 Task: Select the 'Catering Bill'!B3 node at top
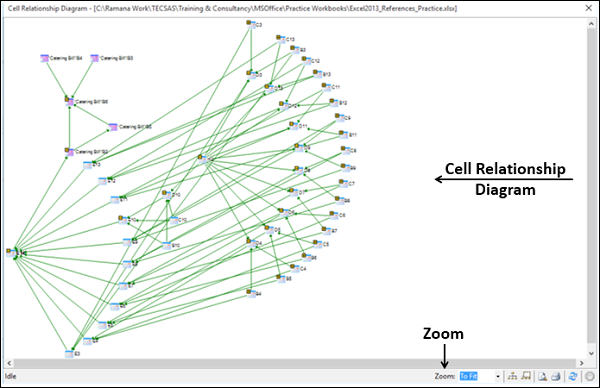pos(112,58)
